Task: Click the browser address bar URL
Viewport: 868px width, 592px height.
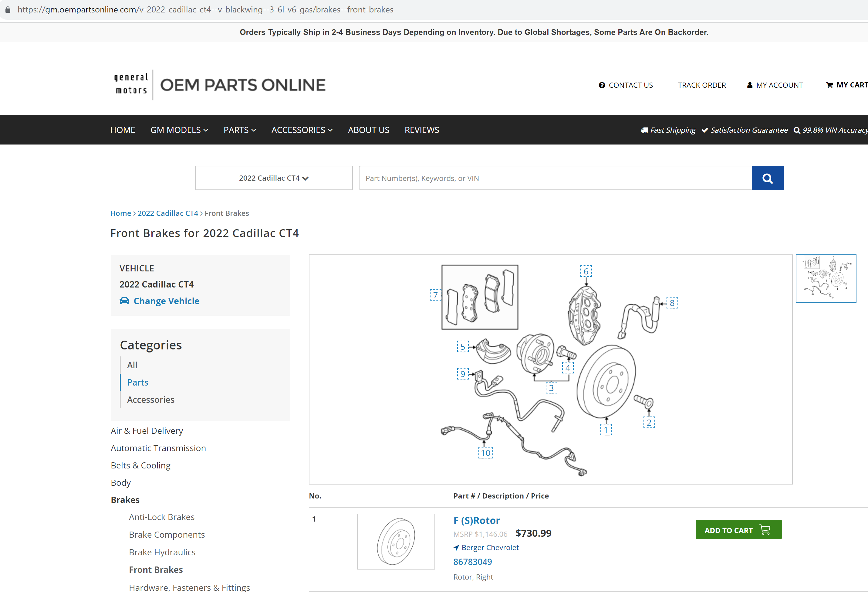Action: click(x=205, y=9)
